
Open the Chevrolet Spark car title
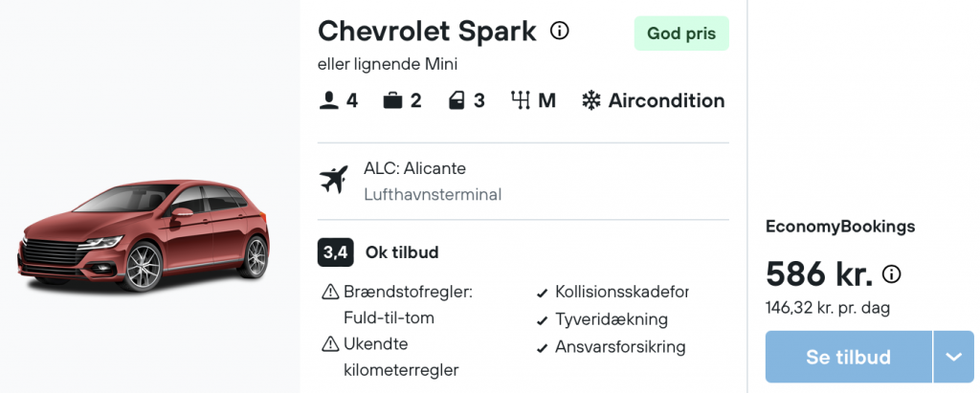[x=427, y=31]
